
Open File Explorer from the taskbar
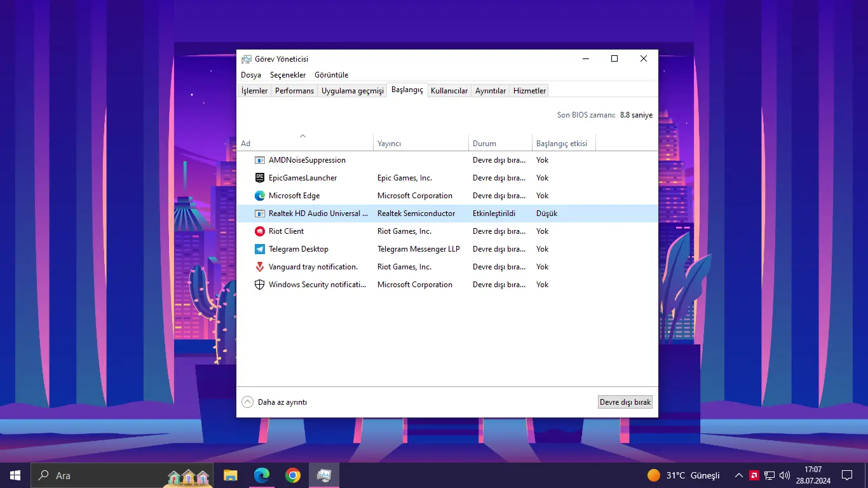[x=230, y=475]
